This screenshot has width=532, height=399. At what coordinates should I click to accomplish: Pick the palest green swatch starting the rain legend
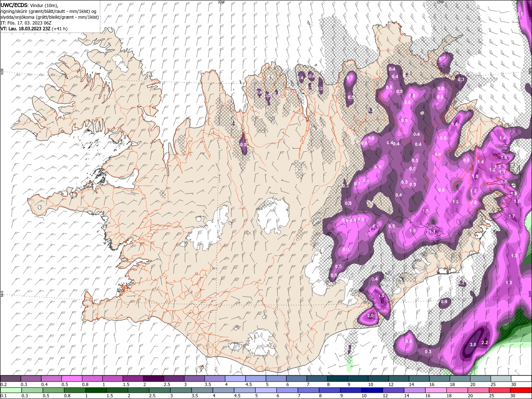point(10,390)
